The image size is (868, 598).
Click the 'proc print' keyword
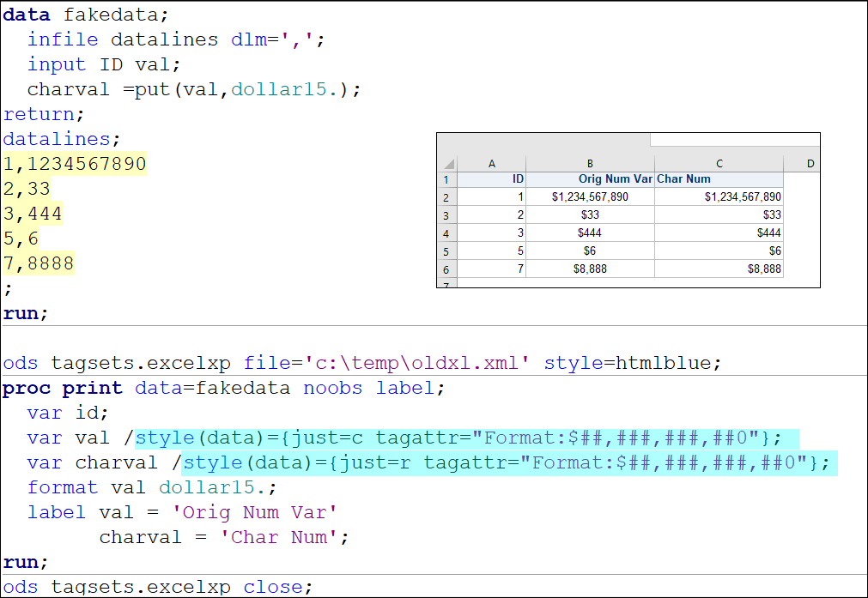click(x=63, y=389)
